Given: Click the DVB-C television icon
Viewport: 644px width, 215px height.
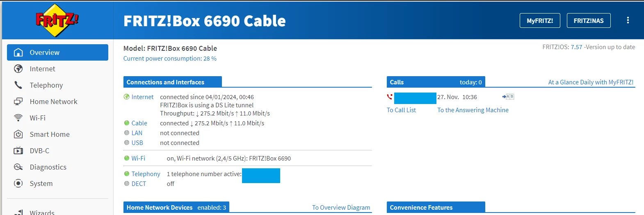Looking at the screenshot, I should click(18, 151).
